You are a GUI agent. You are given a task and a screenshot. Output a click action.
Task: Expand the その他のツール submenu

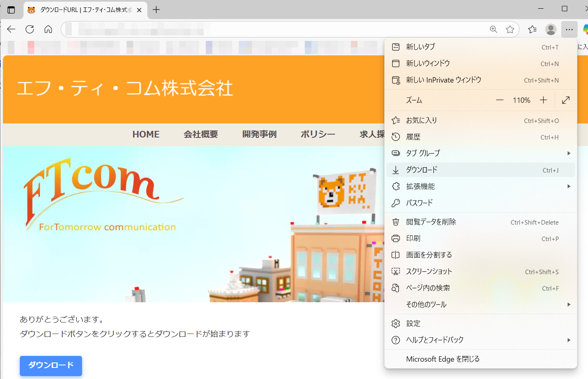[569, 305]
